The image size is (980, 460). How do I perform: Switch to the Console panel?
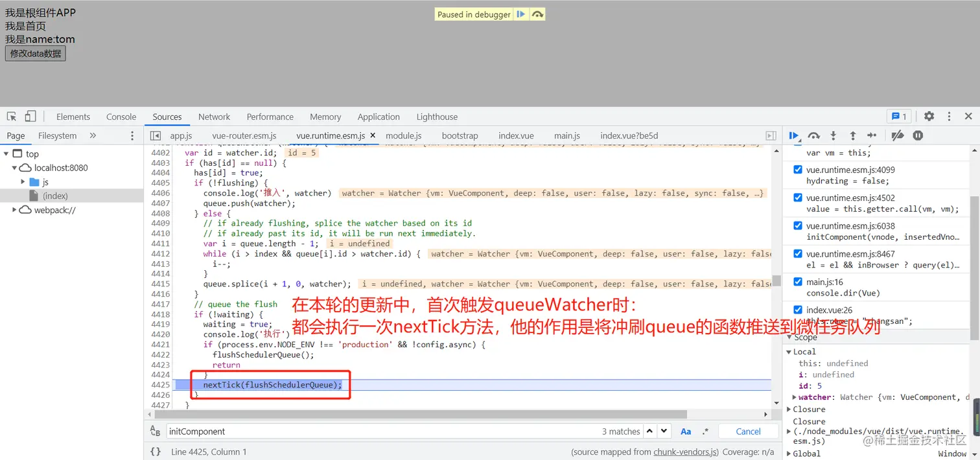121,117
